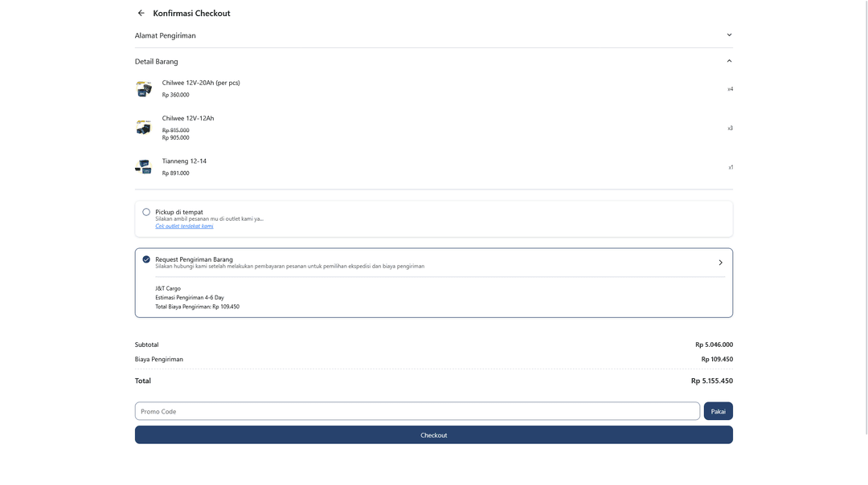Click the Promo Code input field
This screenshot has width=868, height=485.
click(x=417, y=411)
